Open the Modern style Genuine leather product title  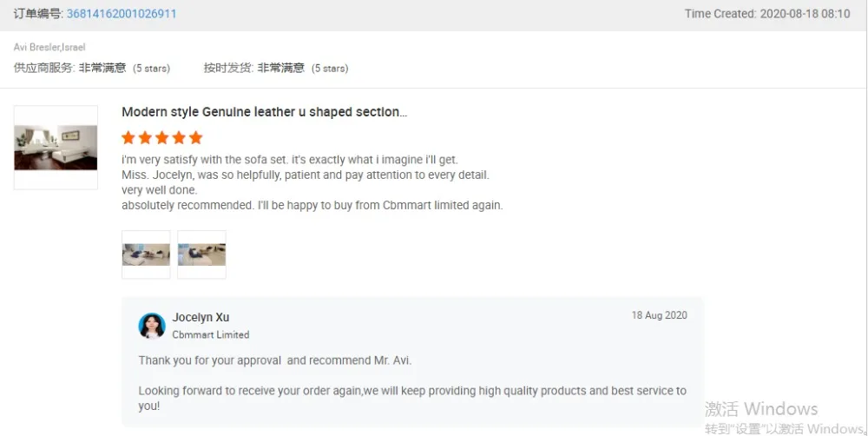[264, 112]
